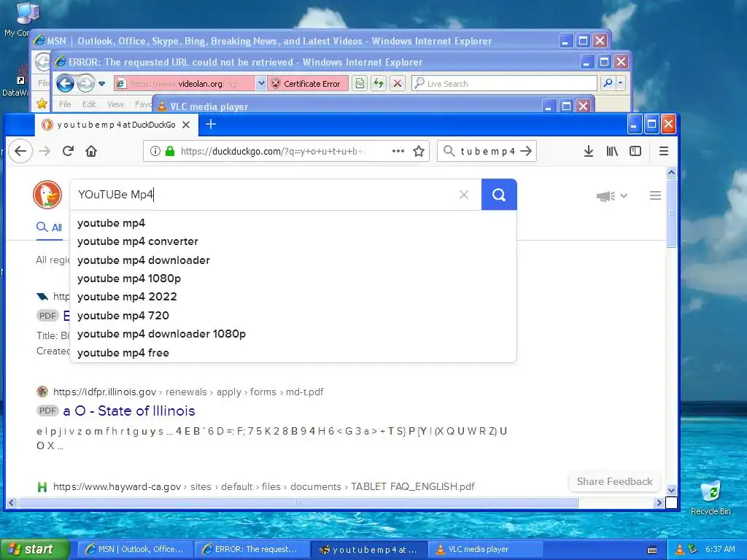Show site information icon in address bar
The height and width of the screenshot is (560, 747).
pos(155,152)
